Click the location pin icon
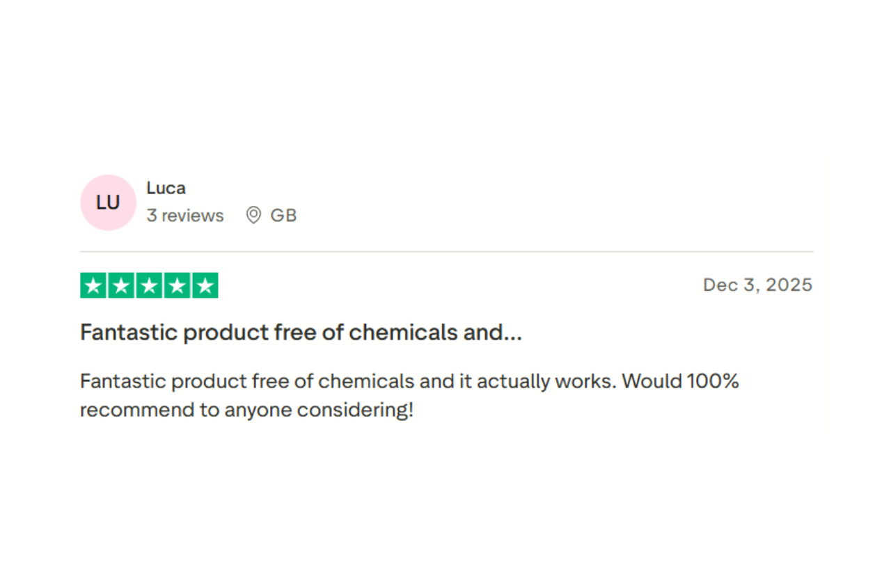This screenshot has height=588, width=891. point(253,216)
